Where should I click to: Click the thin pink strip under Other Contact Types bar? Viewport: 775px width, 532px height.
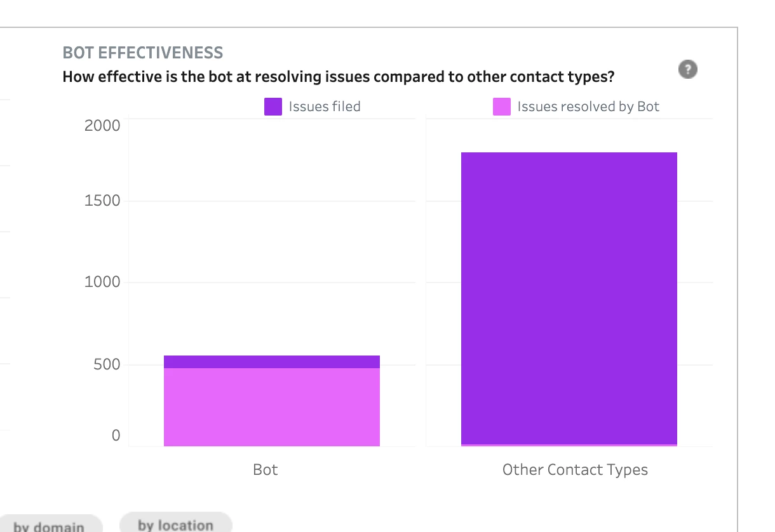coord(569,446)
